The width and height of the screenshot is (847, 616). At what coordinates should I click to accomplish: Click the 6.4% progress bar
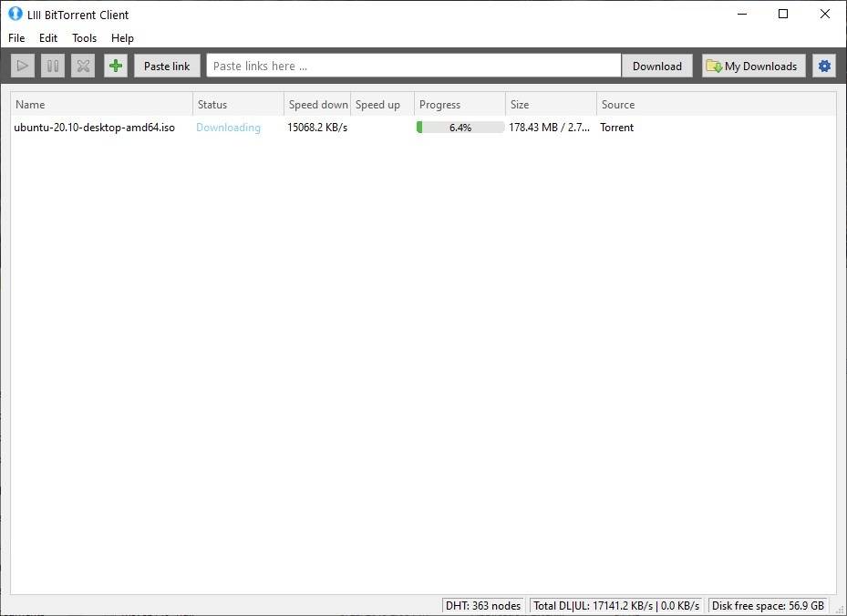pyautogui.click(x=459, y=128)
